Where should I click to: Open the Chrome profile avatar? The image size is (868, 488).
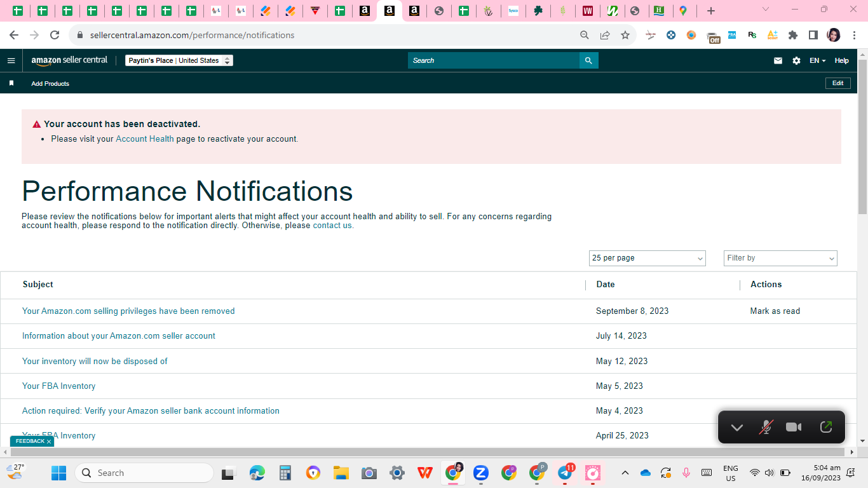[x=834, y=35]
